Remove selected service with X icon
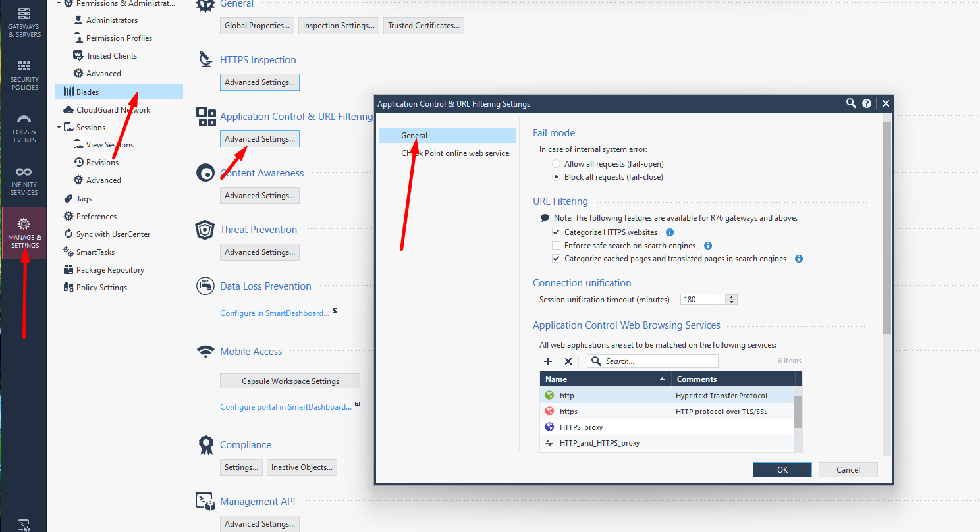This screenshot has height=532, width=980. click(568, 361)
